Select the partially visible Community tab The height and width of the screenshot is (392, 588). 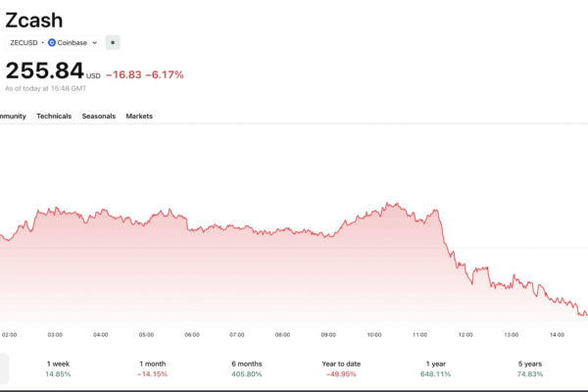[12, 116]
